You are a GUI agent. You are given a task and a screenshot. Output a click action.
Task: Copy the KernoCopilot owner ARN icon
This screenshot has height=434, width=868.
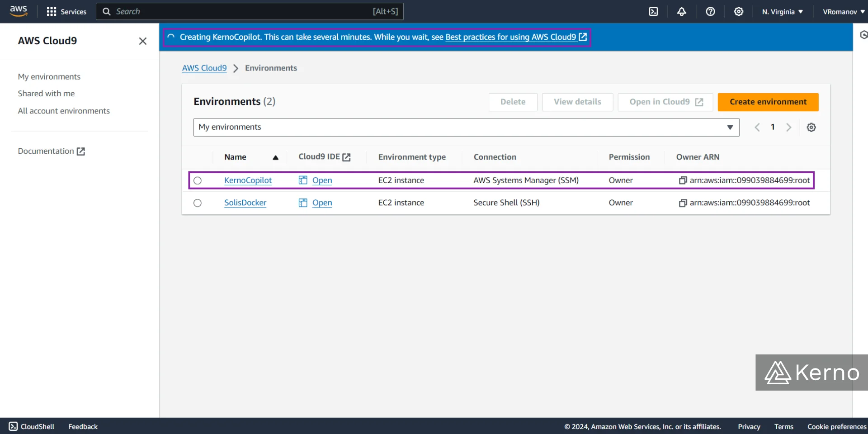(x=683, y=180)
